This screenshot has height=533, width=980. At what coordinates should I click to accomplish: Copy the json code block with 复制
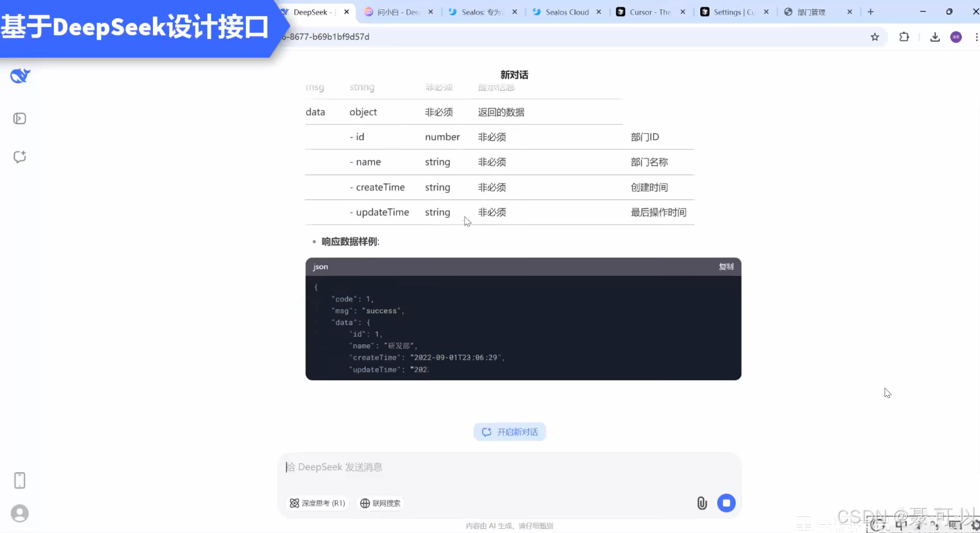(x=726, y=266)
